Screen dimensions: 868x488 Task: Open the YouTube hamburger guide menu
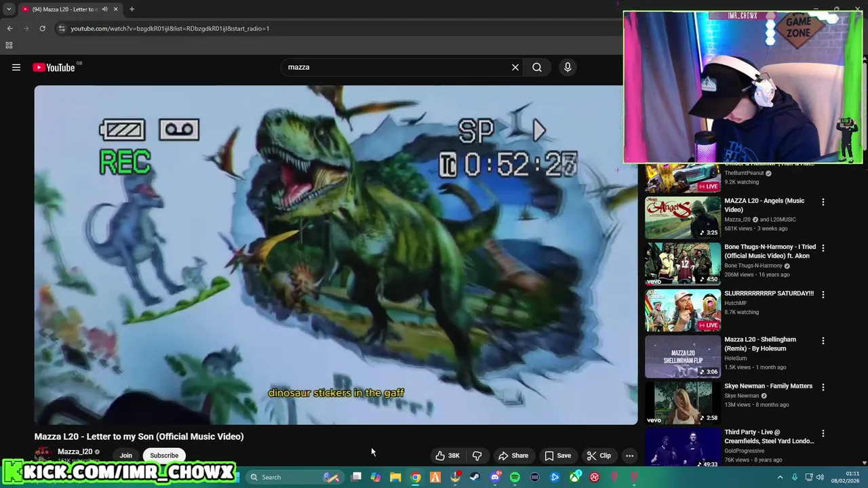16,67
